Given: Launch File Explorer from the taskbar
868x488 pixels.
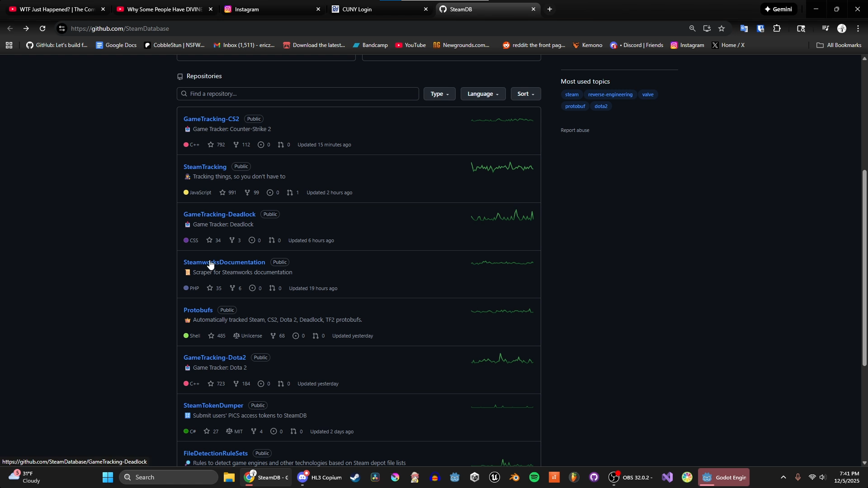Looking at the screenshot, I should [229, 477].
